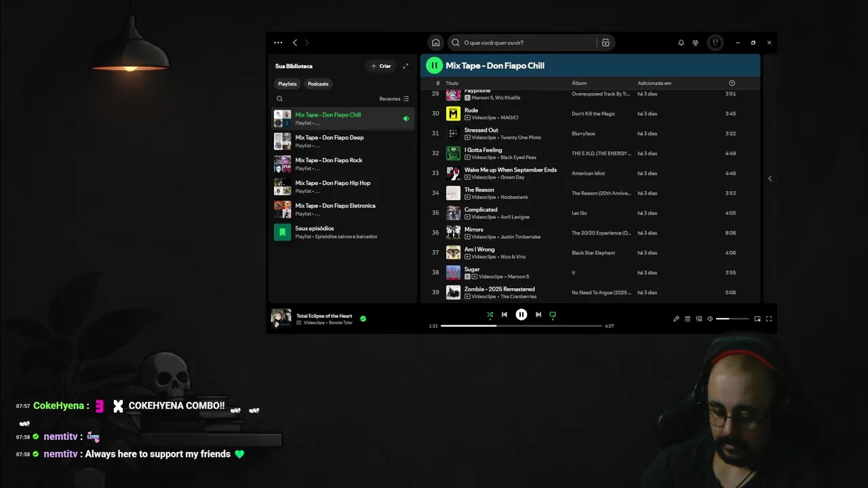Screen dimensions: 868x488
Task: Open the profile avatar menu
Action: pos(715,43)
